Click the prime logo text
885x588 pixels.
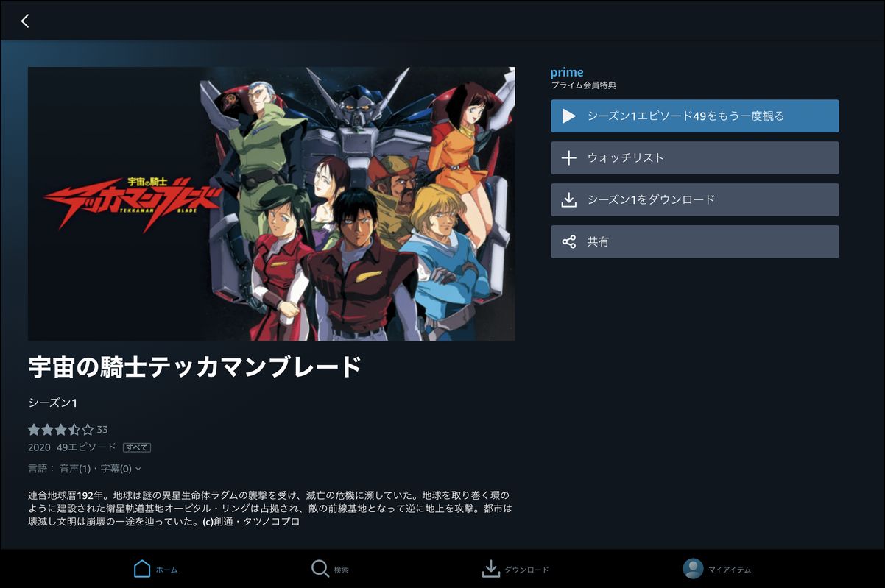(567, 72)
